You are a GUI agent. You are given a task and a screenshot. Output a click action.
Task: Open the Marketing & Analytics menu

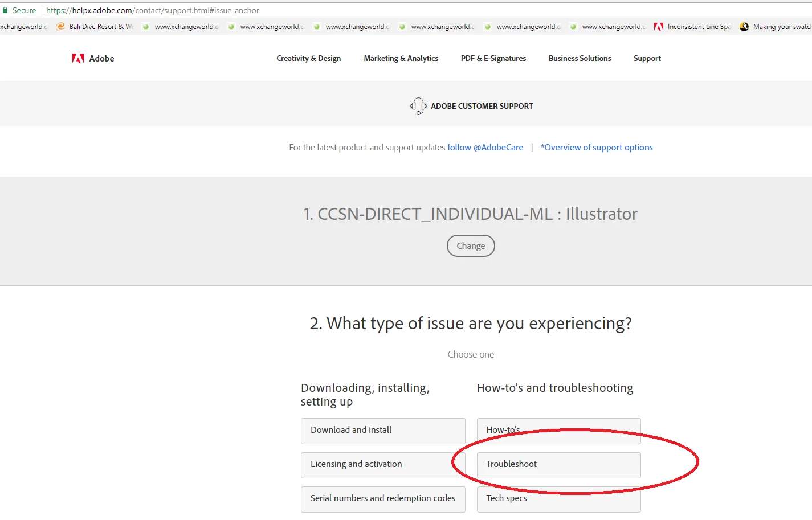tap(401, 58)
